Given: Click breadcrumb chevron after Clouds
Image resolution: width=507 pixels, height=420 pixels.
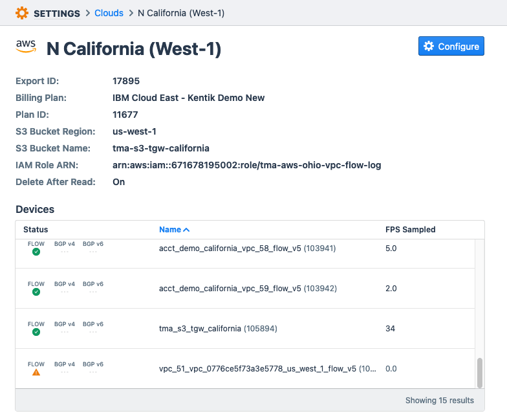Looking at the screenshot, I should [x=131, y=13].
